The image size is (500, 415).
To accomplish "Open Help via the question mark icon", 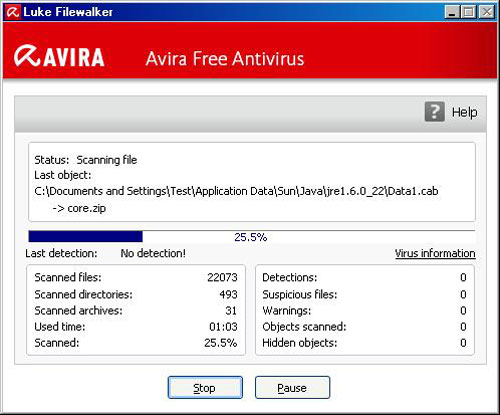I will click(434, 112).
